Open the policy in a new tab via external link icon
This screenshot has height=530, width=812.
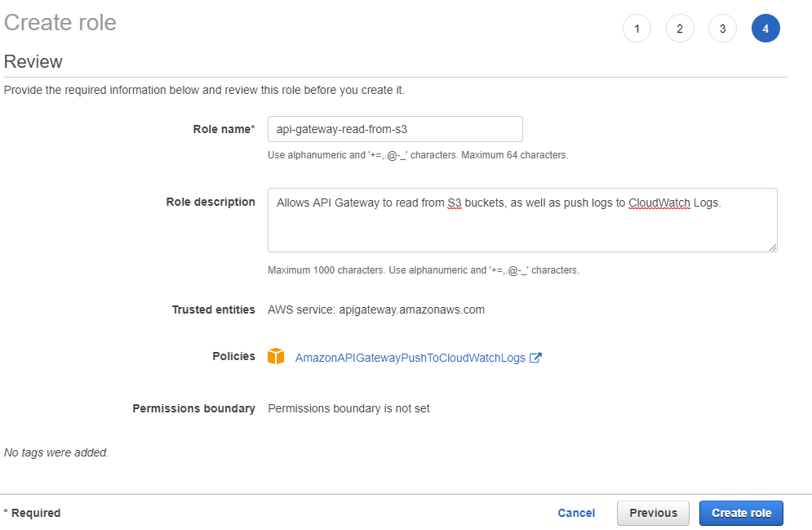[x=535, y=356]
